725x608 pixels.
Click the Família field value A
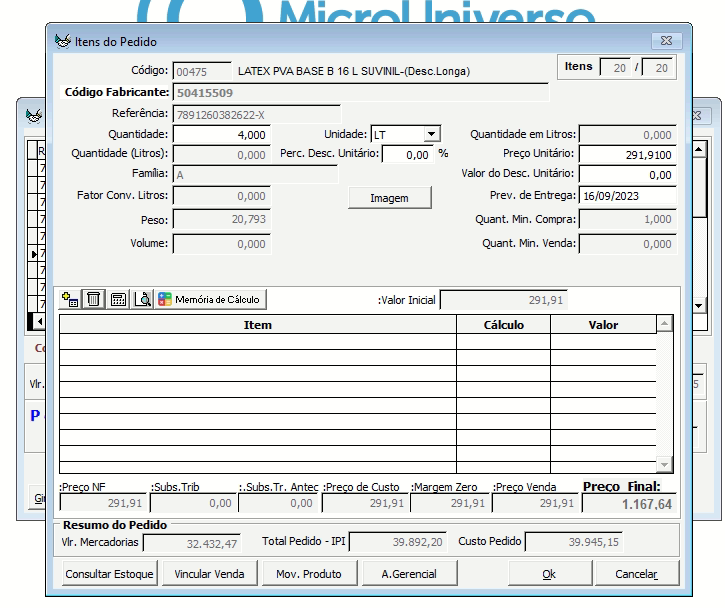(255, 175)
